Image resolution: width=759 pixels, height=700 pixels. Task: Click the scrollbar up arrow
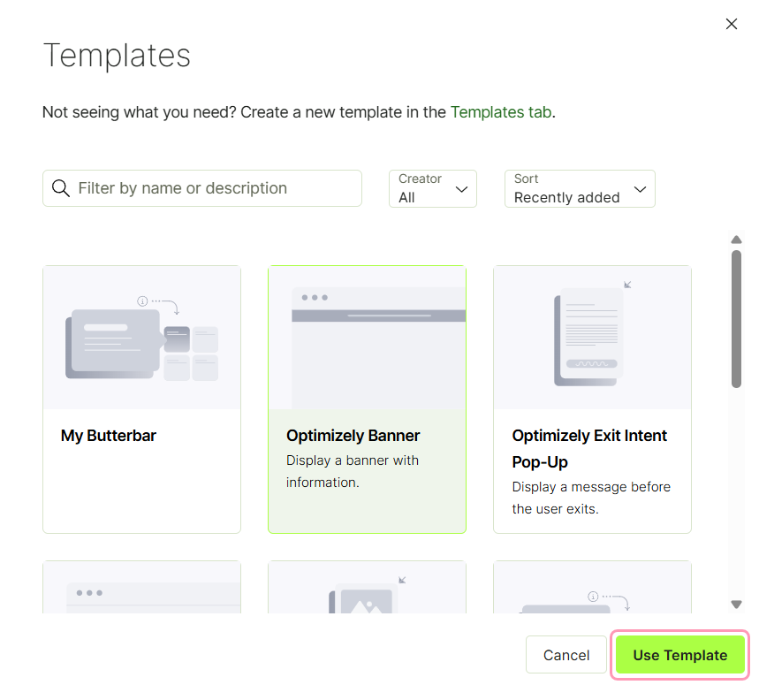[736, 240]
